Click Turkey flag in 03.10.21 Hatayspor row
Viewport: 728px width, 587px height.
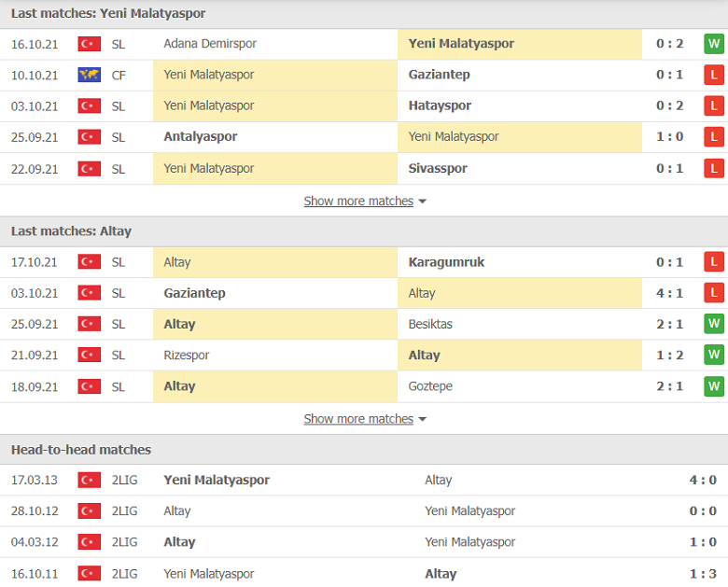pyautogui.click(x=90, y=105)
